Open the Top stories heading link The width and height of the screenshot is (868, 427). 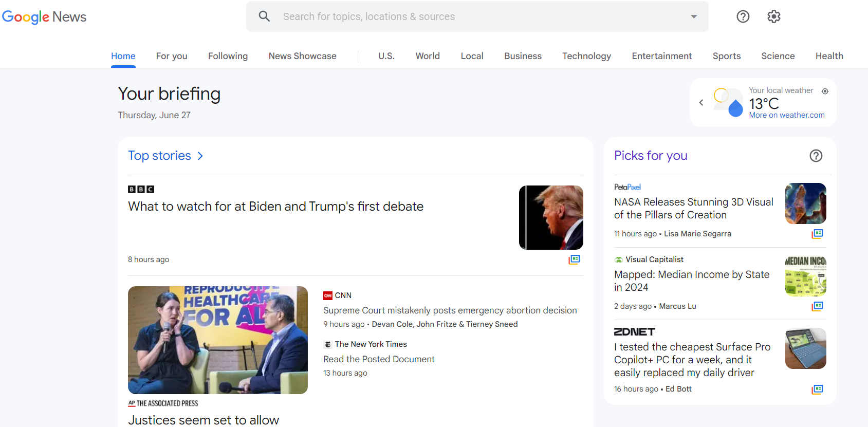click(159, 156)
